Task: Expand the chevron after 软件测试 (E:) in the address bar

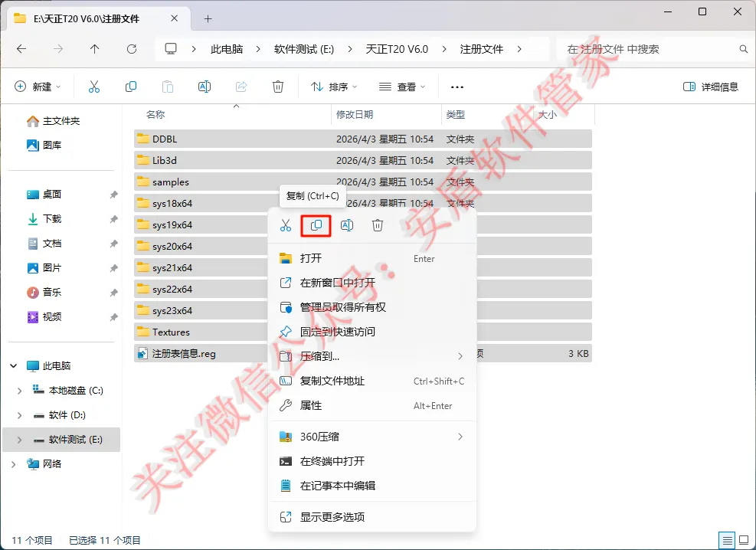Action: 350,49
